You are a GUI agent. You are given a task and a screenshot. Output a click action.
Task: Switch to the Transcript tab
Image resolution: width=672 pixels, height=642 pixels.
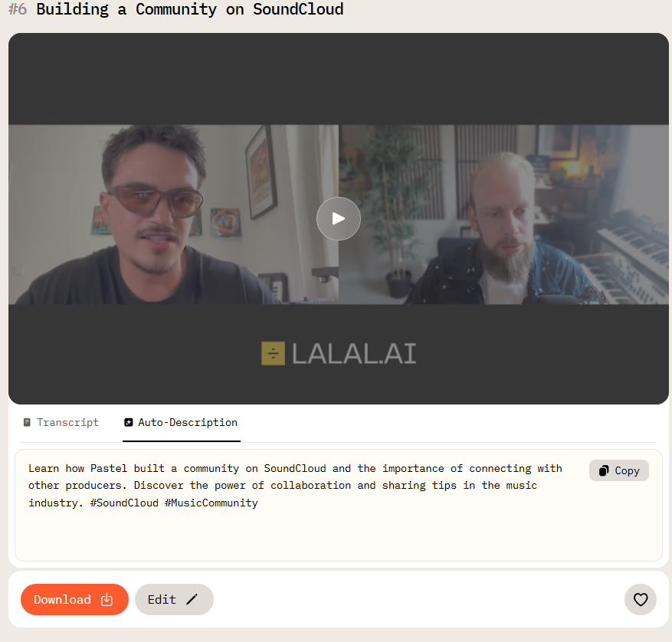coord(61,423)
